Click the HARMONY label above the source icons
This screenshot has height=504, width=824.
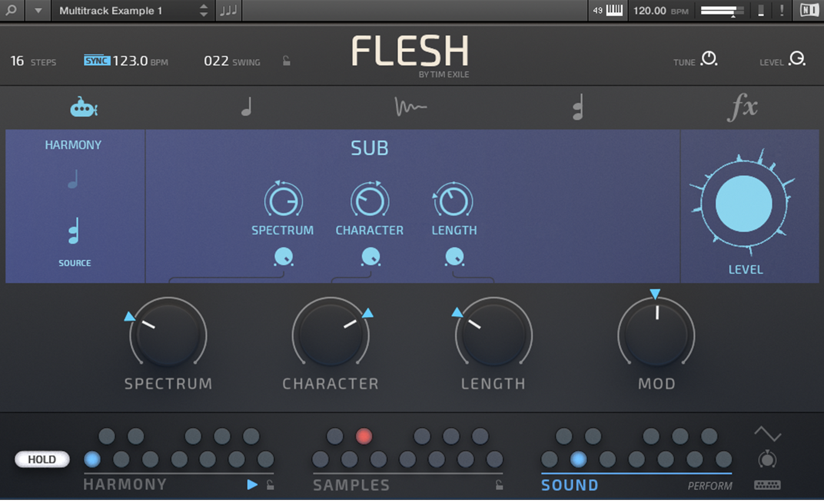pyautogui.click(x=74, y=145)
